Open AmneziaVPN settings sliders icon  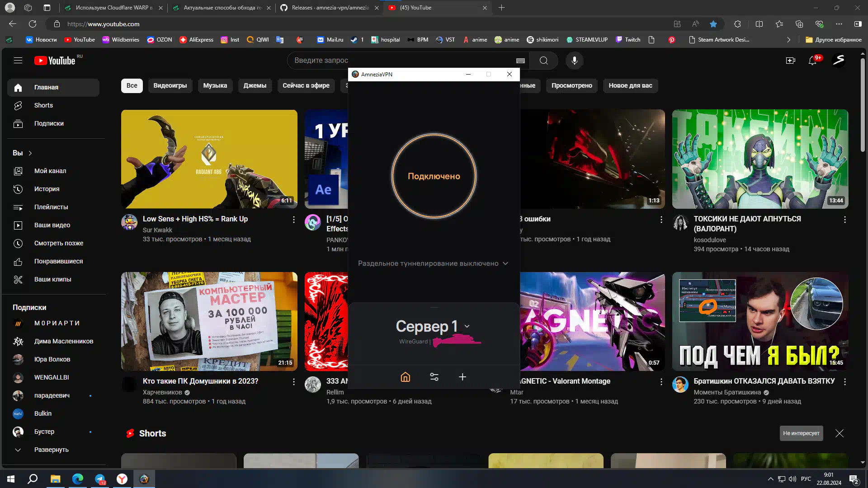pos(434,377)
